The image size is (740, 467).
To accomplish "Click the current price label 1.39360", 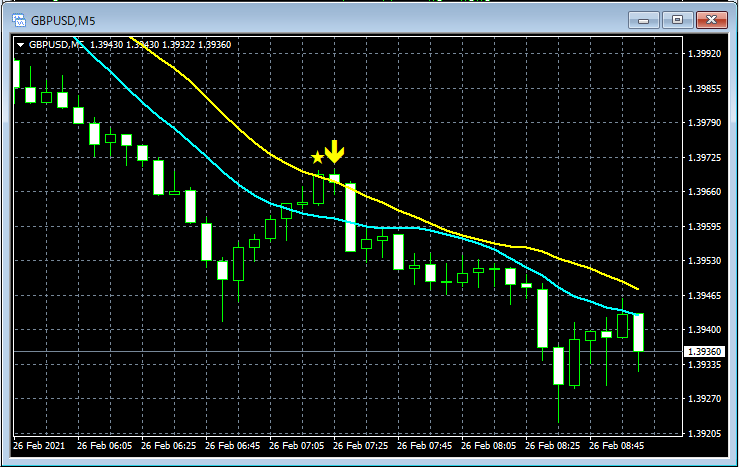I will point(704,351).
